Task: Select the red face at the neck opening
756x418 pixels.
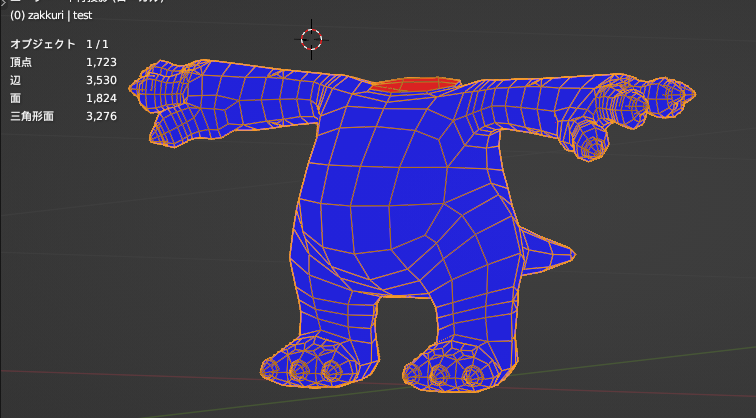Action: tap(416, 85)
